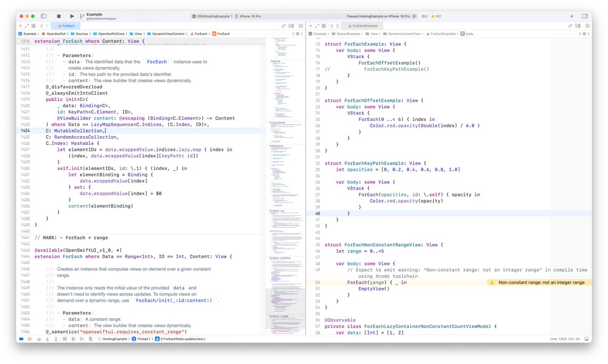Open Debug Memory Graph

[73, 339]
